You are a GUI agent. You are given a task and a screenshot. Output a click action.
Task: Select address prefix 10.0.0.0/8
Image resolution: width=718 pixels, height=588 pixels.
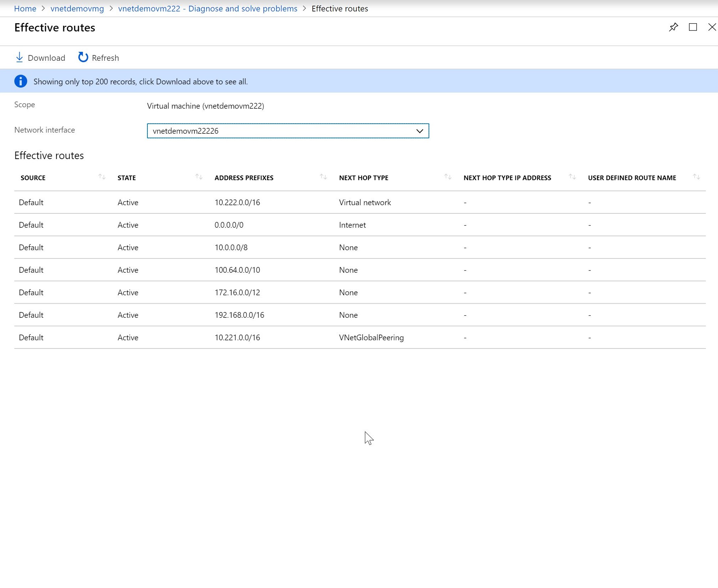pyautogui.click(x=231, y=247)
